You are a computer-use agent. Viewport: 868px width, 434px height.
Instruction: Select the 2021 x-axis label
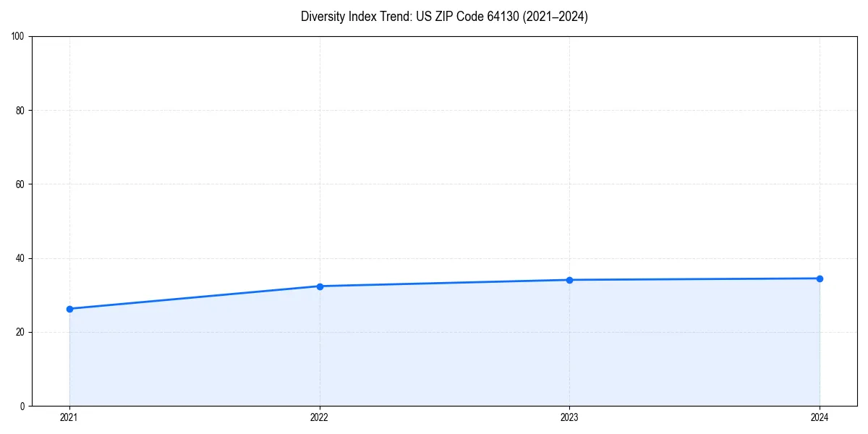[69, 417]
